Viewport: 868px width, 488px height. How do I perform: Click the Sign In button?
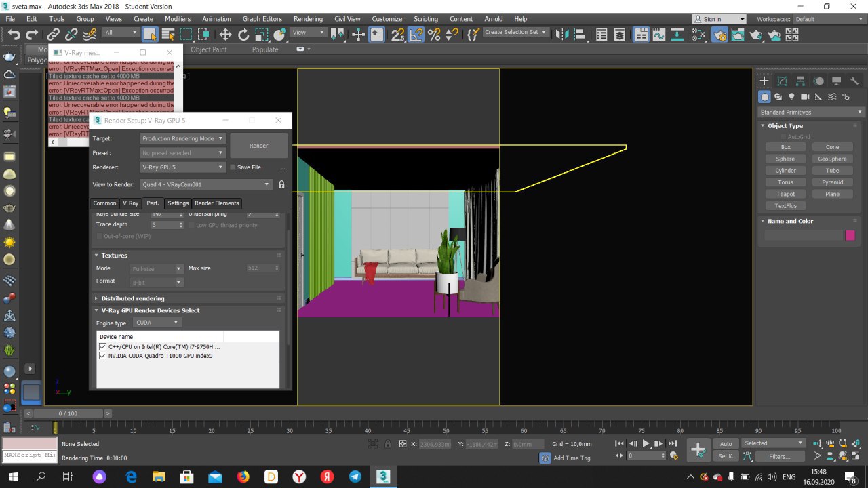717,19
